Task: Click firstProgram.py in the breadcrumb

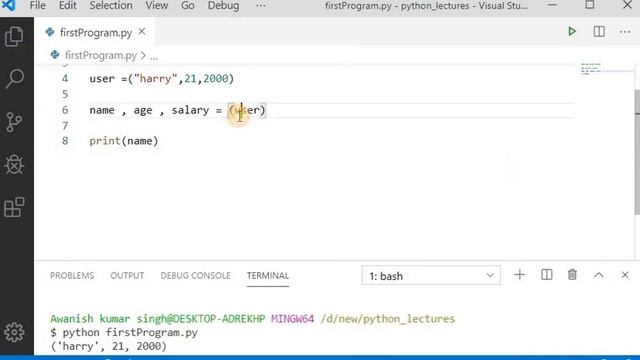Action: (101, 55)
